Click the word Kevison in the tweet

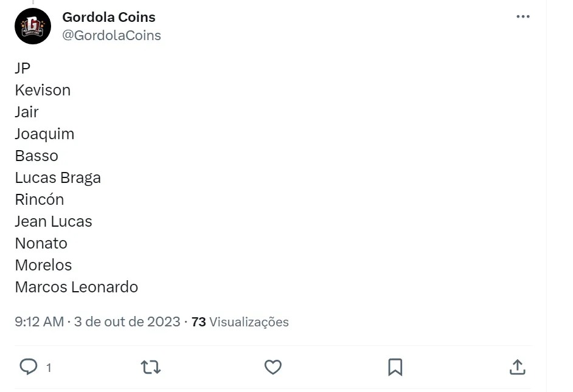[43, 90]
